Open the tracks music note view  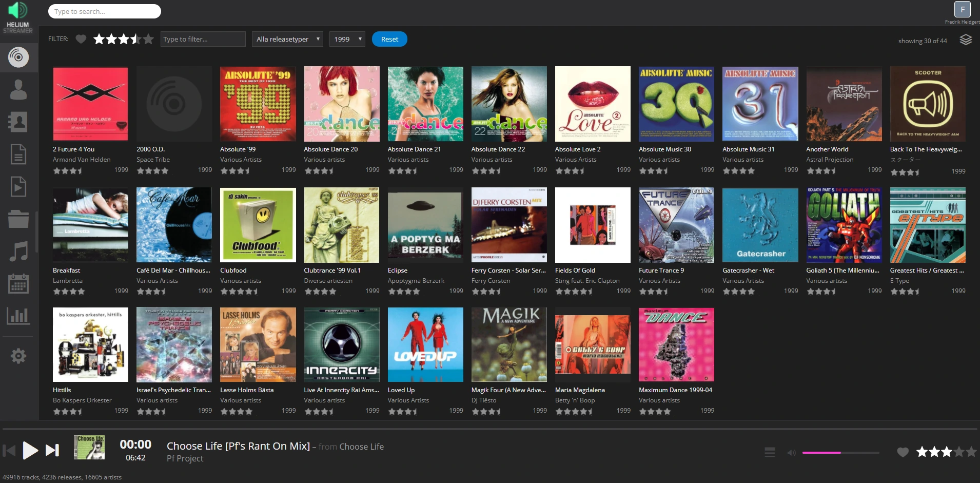[18, 251]
